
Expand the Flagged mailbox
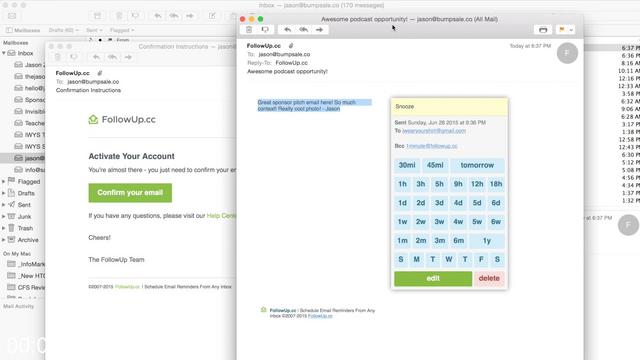(4, 181)
